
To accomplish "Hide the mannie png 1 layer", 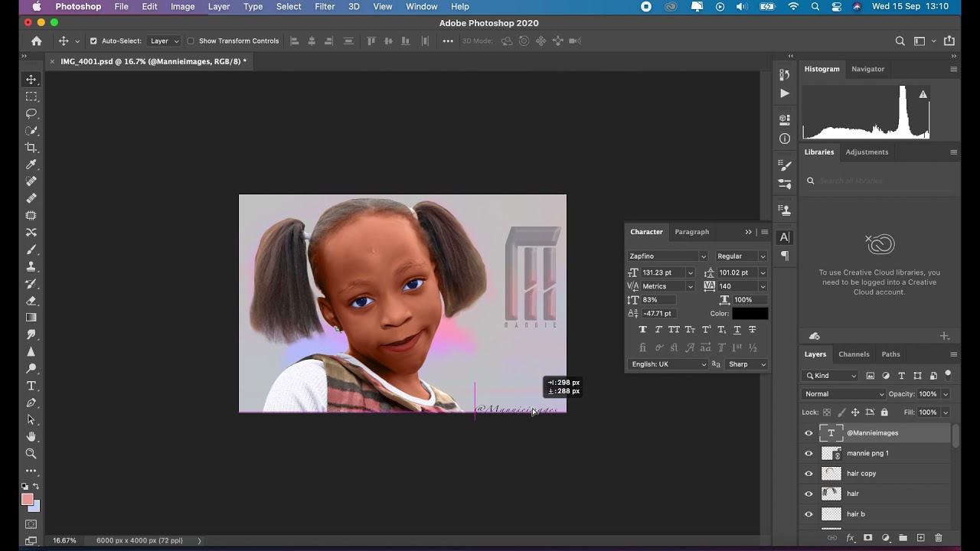I will point(808,453).
